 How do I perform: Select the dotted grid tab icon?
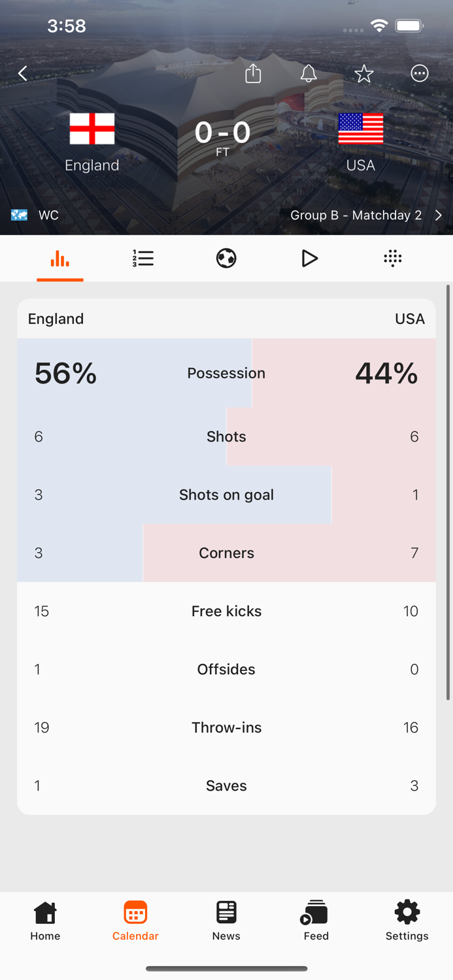tap(392, 258)
